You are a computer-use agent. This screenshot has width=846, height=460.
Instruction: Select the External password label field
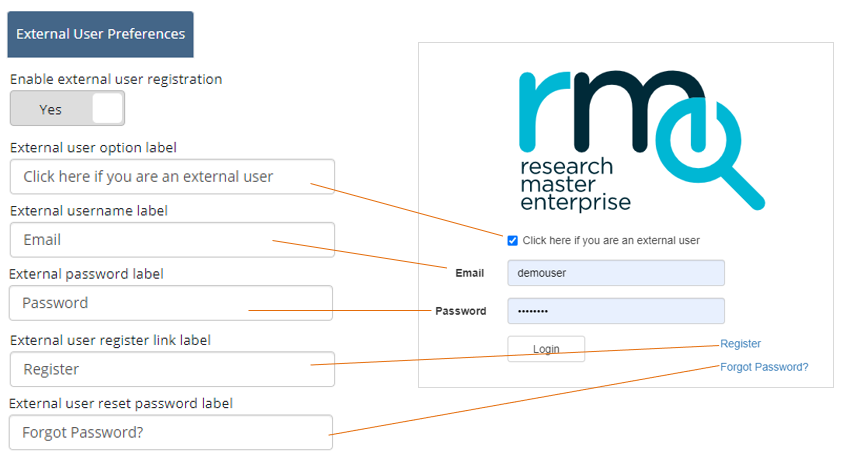click(171, 303)
